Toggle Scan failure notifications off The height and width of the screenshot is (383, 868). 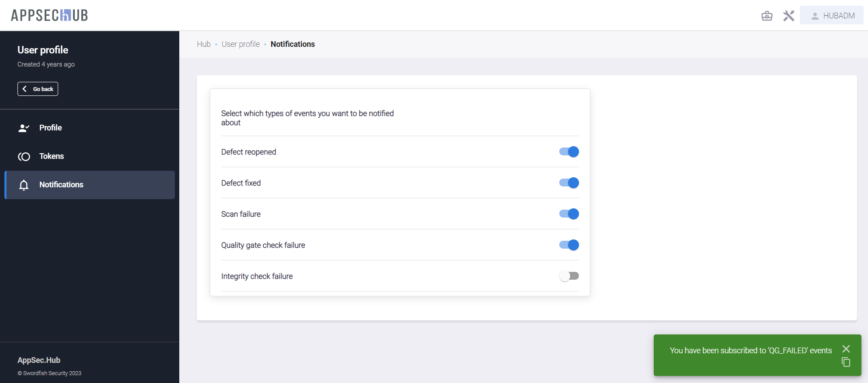click(569, 214)
